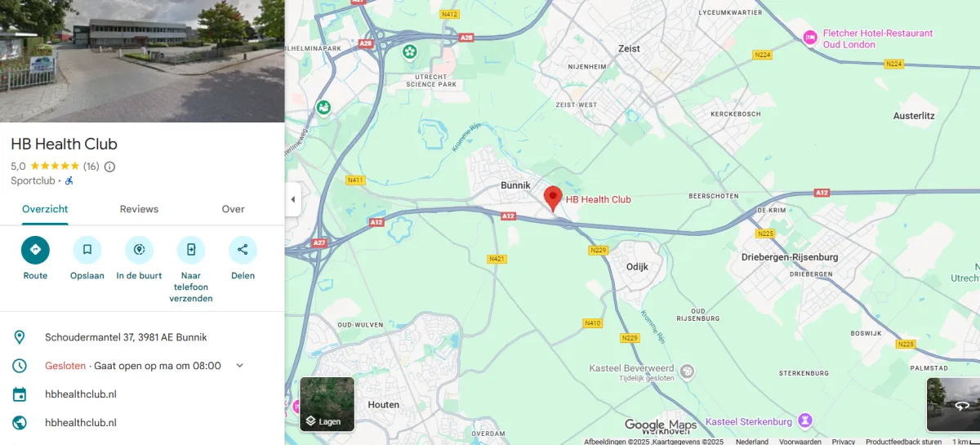This screenshot has height=445, width=980.
Task: Click Utrecht Science Park green marker
Action: [x=410, y=52]
